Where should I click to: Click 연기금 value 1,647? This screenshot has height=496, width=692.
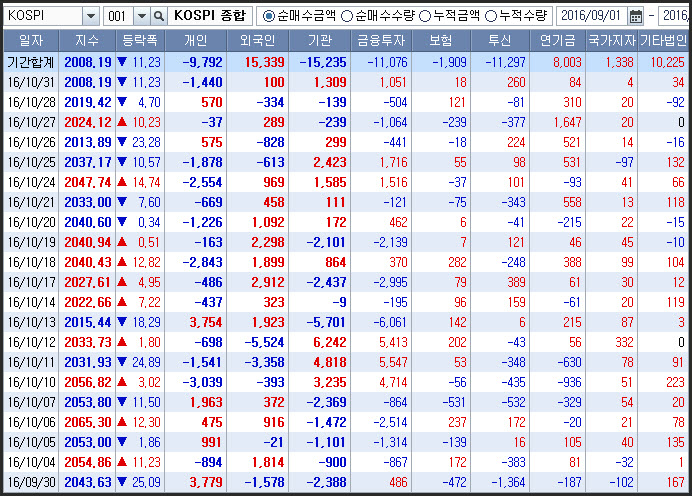point(568,122)
